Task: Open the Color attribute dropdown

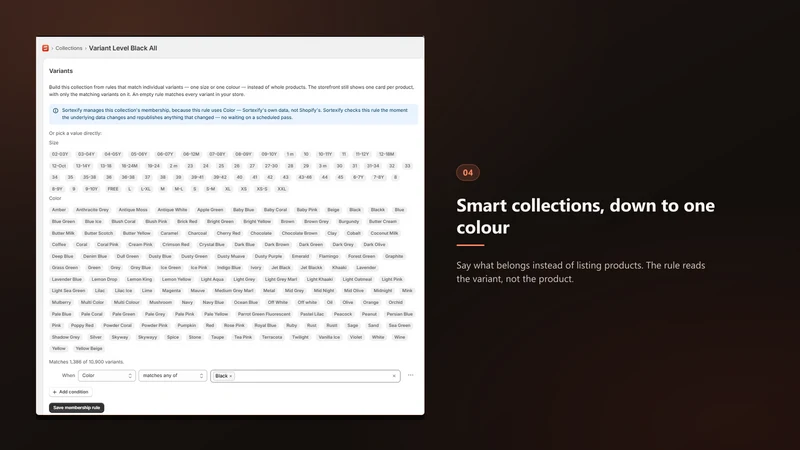Action: point(107,376)
